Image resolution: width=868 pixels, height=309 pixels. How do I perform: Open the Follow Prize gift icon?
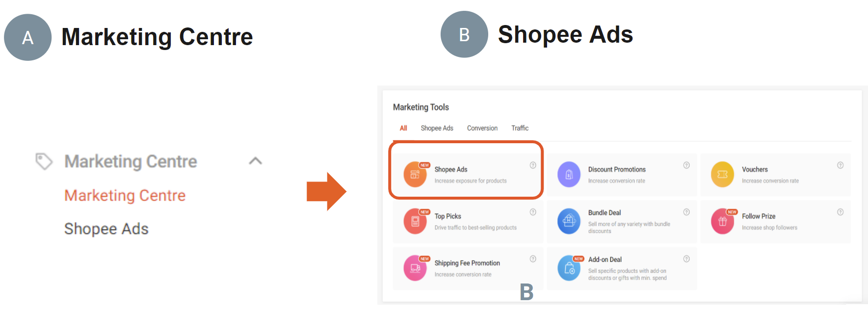point(722,221)
